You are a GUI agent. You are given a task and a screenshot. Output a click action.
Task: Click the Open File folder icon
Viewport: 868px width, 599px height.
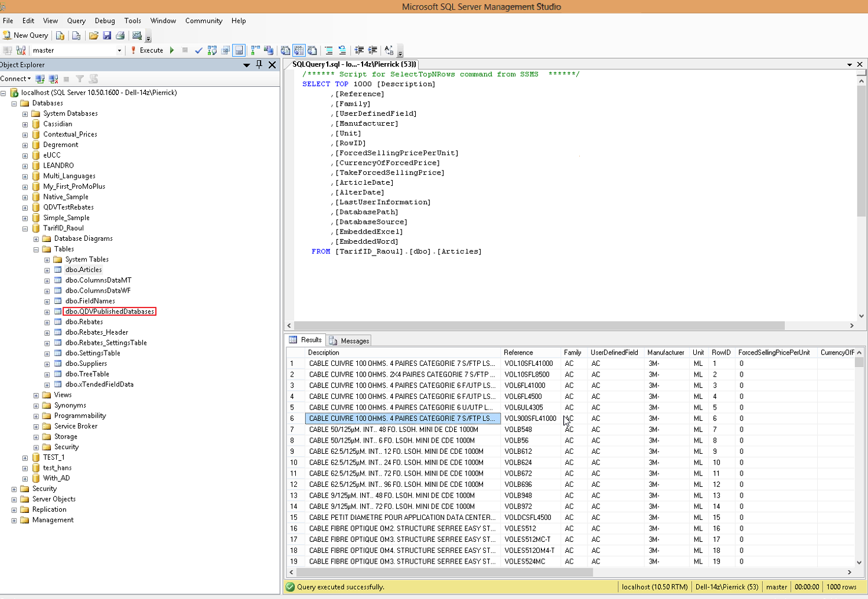pyautogui.click(x=93, y=35)
